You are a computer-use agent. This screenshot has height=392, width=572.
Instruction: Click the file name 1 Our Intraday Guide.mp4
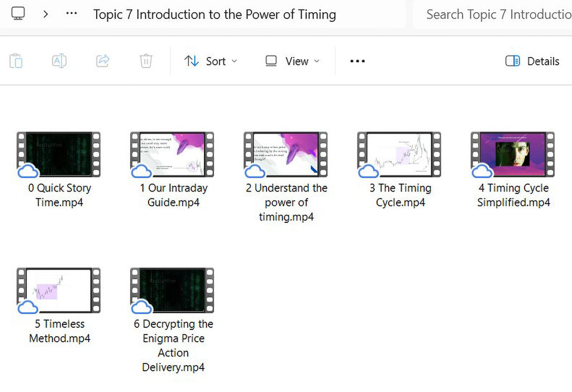(174, 195)
